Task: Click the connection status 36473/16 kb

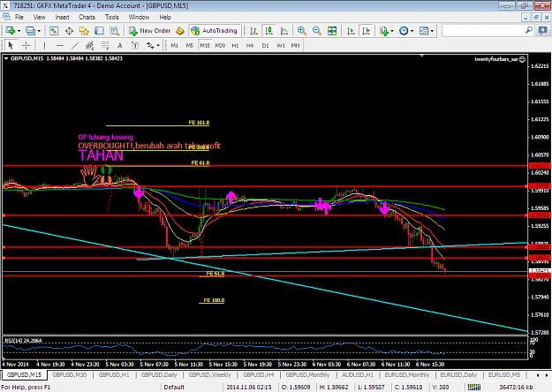Action: (516, 387)
